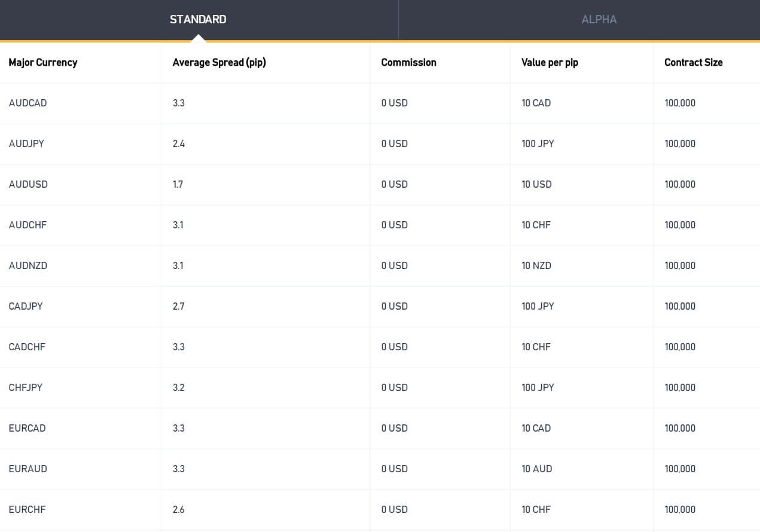Click 10 CHF value in AUDCHF row
The width and height of the screenshot is (760, 532).
click(x=536, y=225)
